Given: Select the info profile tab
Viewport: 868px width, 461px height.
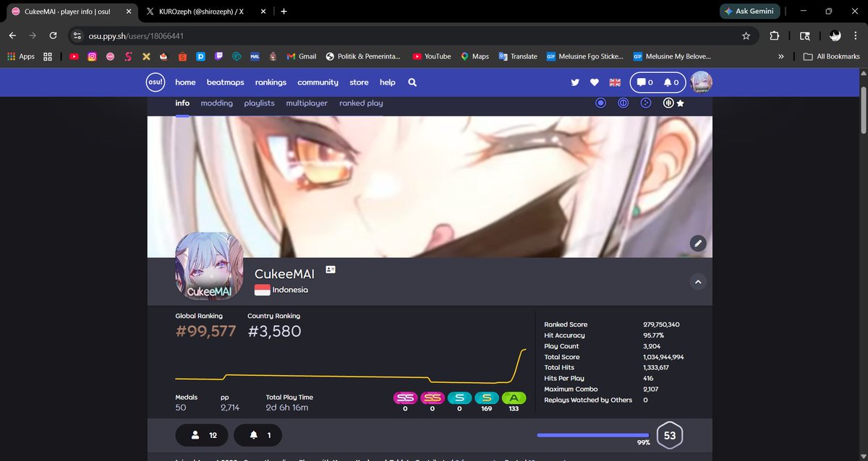Looking at the screenshot, I should coord(182,103).
